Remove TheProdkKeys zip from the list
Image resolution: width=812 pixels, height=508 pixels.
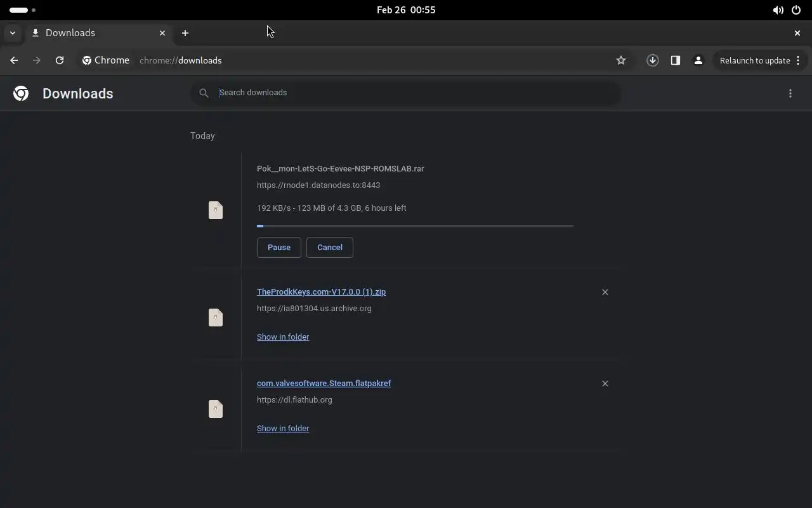605,292
